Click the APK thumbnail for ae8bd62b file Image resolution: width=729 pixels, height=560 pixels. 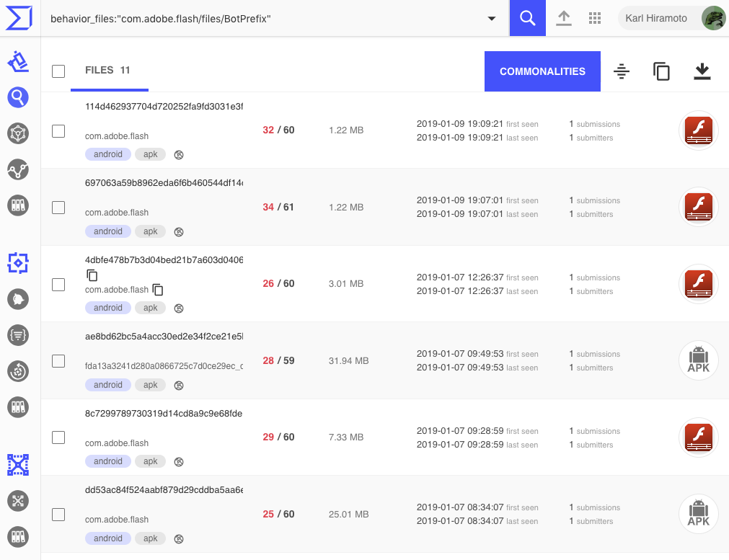pos(698,360)
